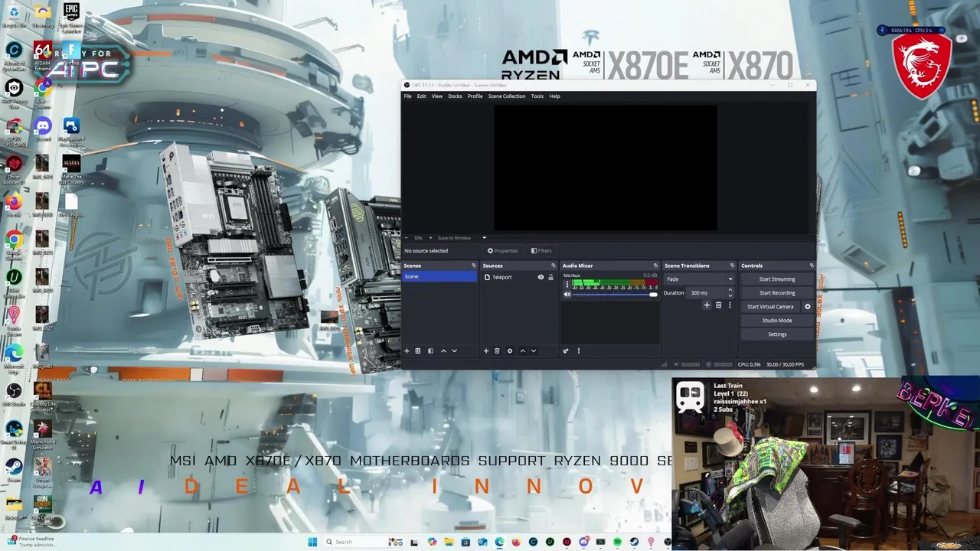Move scene down arrow in Scenes dock
Viewport: 980px width, 551px height.
point(454,350)
